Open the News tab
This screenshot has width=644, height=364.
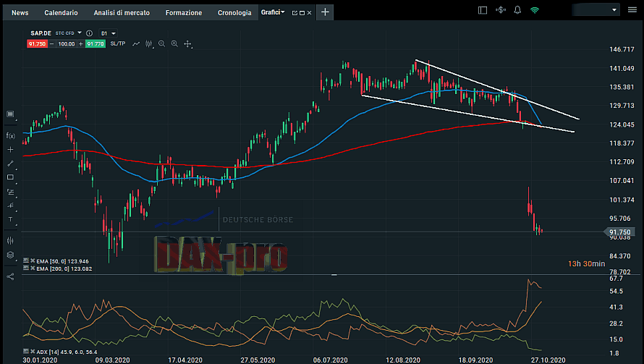[20, 13]
